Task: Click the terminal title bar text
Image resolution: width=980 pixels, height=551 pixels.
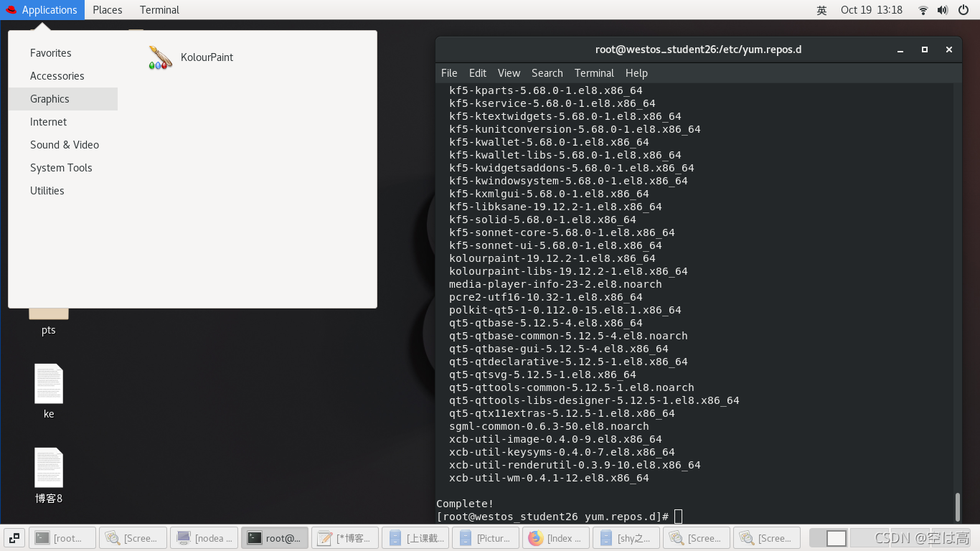Action: click(x=698, y=50)
